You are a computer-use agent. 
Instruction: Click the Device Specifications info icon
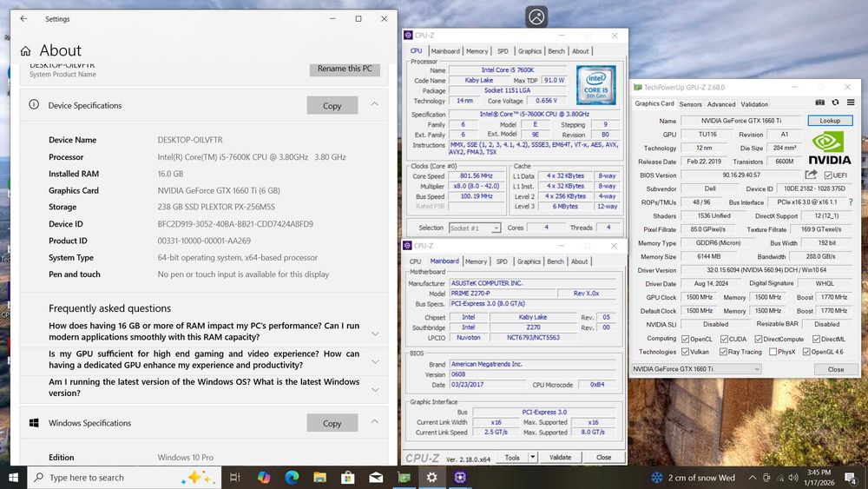[x=34, y=105]
